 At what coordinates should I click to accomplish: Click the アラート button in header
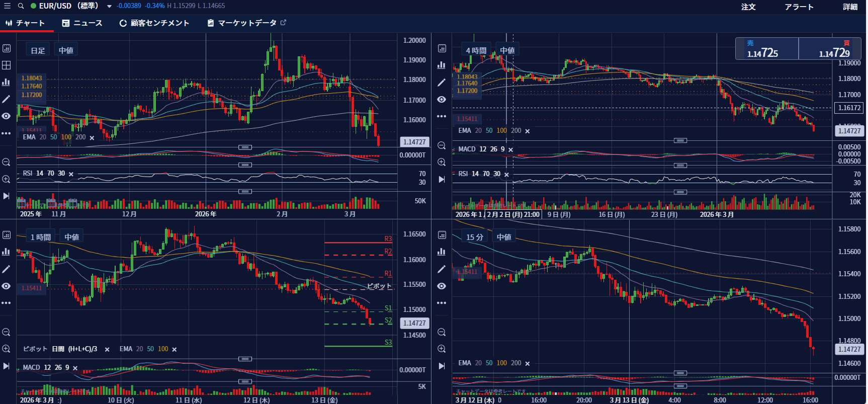pos(799,7)
